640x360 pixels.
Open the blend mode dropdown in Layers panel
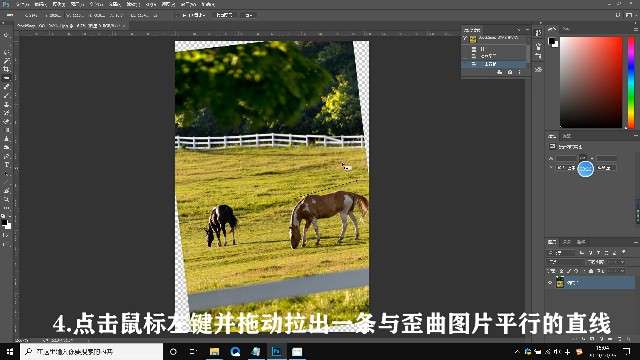pyautogui.click(x=565, y=262)
